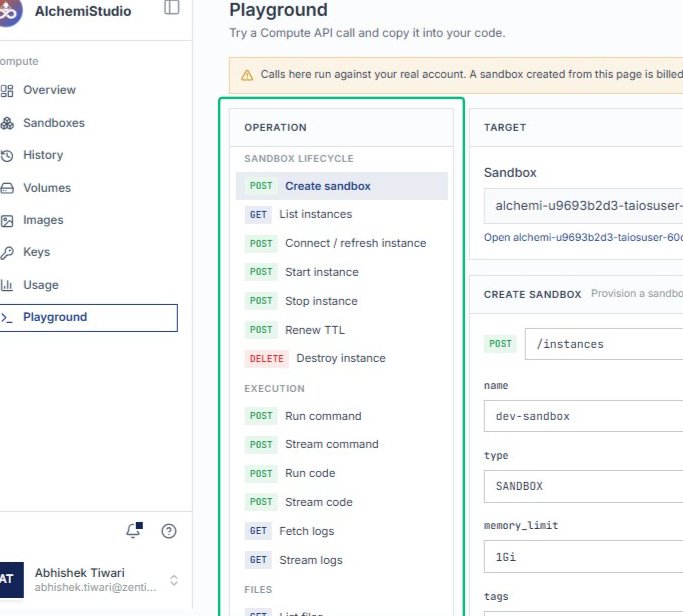Image resolution: width=683 pixels, height=616 pixels.
Task: View the Usage page
Action: (x=41, y=285)
